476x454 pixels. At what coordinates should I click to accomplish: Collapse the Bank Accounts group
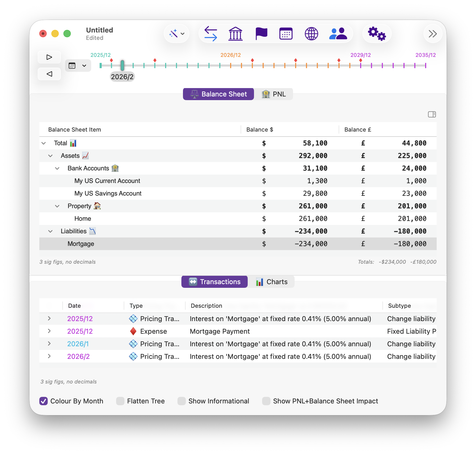(x=57, y=168)
